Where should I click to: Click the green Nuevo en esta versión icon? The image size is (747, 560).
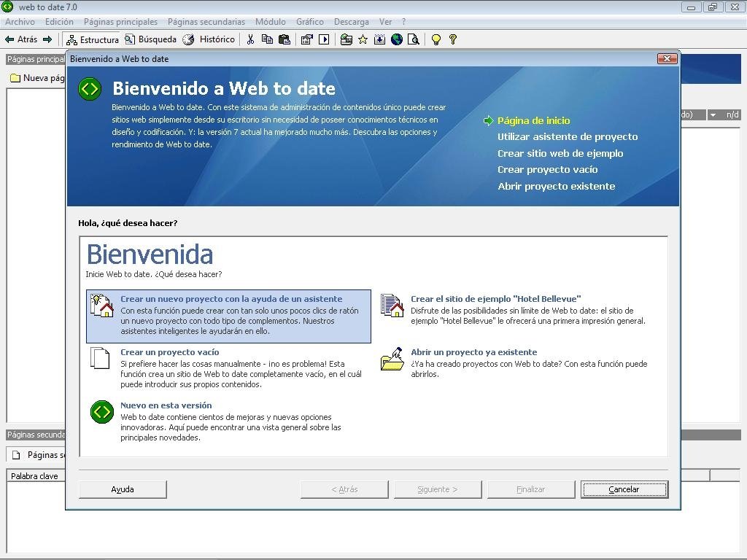pyautogui.click(x=102, y=412)
